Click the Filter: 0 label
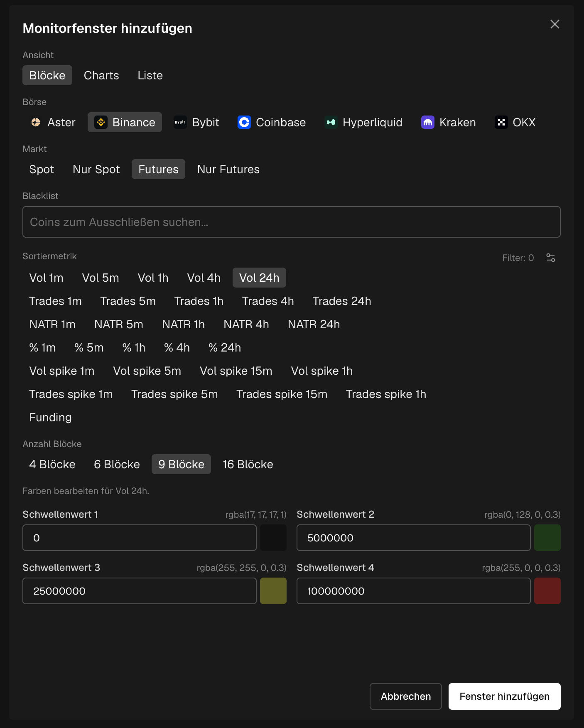This screenshot has height=728, width=584. [518, 258]
